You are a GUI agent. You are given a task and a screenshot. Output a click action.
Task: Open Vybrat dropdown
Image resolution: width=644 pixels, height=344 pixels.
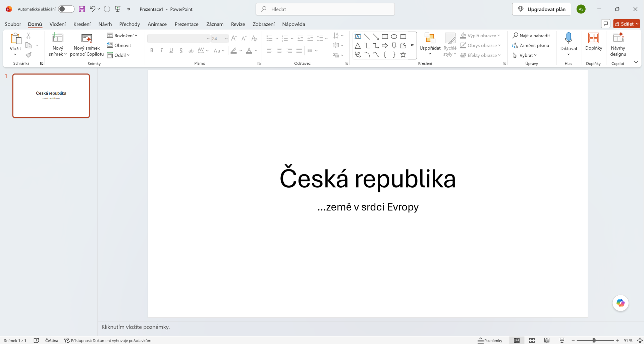[x=525, y=55]
